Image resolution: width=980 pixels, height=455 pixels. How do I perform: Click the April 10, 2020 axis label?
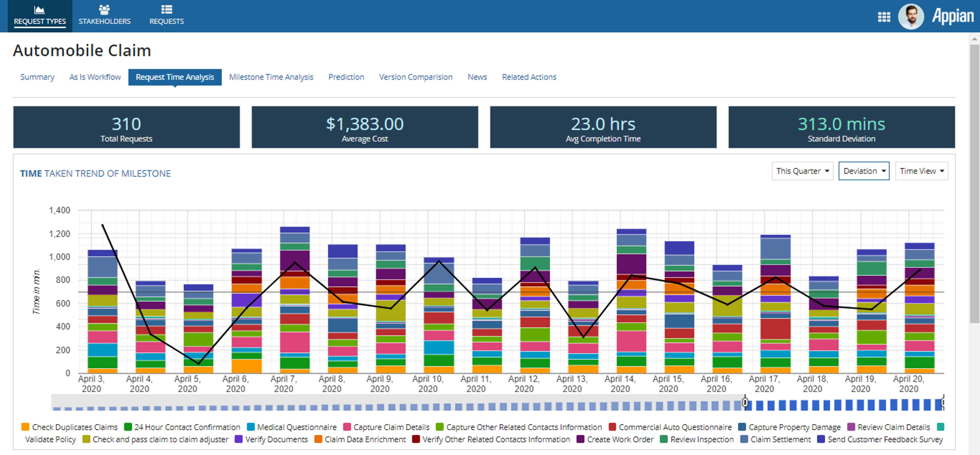point(428,384)
